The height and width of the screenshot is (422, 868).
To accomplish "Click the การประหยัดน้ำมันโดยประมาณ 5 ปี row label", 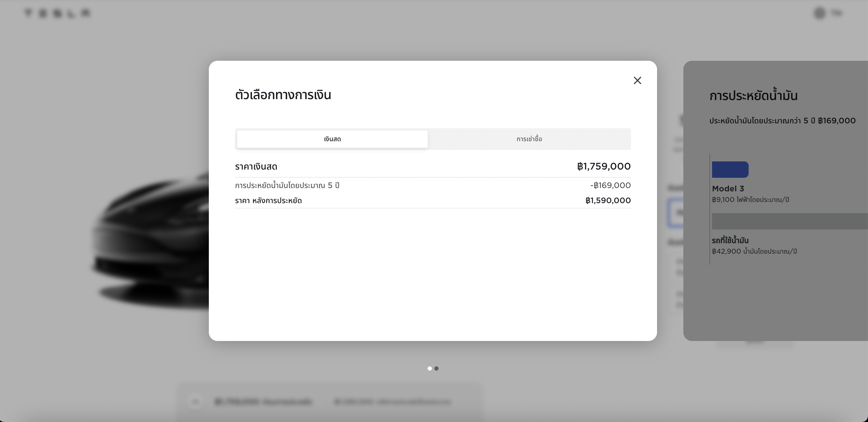I will [287, 185].
